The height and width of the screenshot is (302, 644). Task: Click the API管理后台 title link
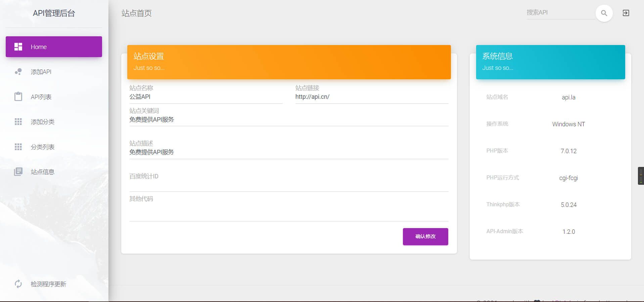click(x=54, y=13)
